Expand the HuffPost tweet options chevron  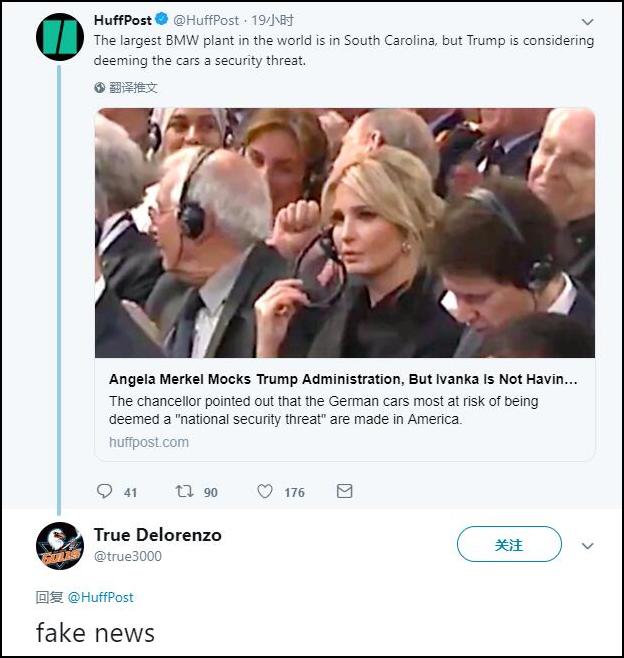(587, 21)
